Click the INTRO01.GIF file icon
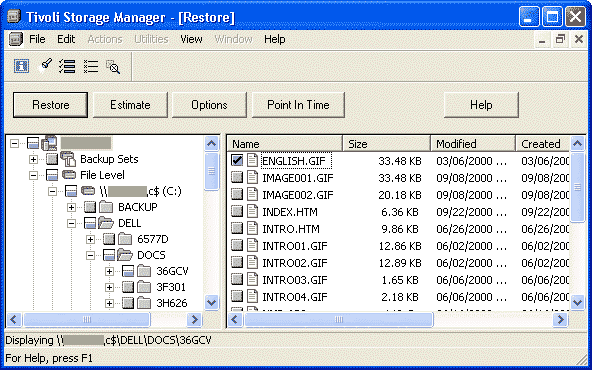Viewport: 592px width, 370px height. [x=252, y=245]
